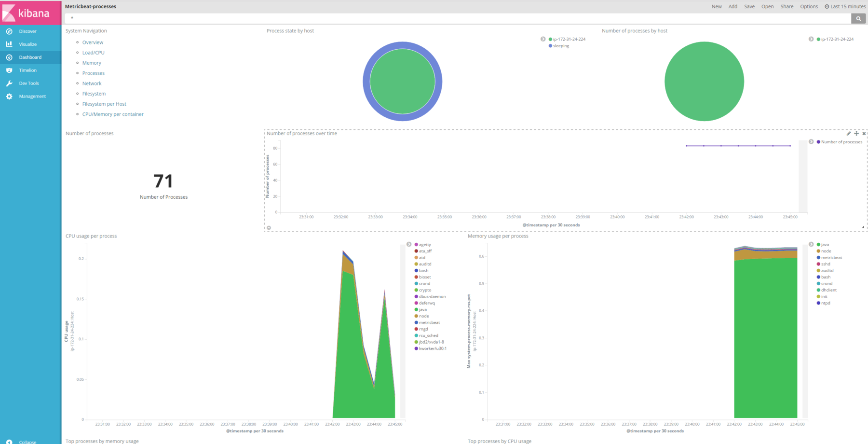Image resolution: width=868 pixels, height=444 pixels.
Task: Collapse the Process state by host legend
Action: [543, 39]
